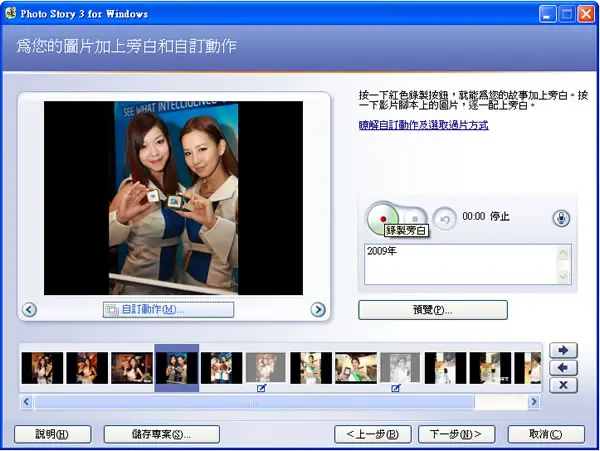Screen dimensions: 600x451
Task: Show previous picture with left arrow
Action: click(29, 309)
